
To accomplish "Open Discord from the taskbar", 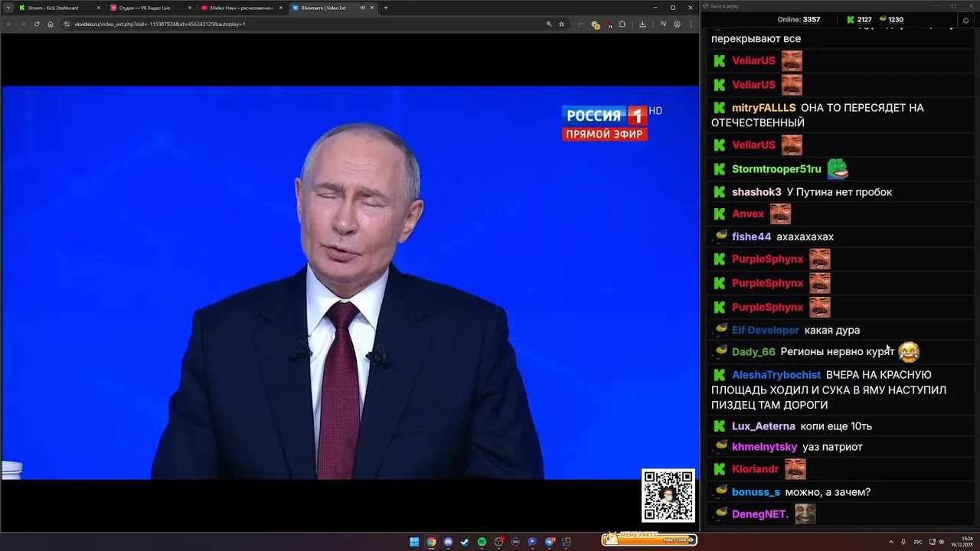I will click(448, 542).
